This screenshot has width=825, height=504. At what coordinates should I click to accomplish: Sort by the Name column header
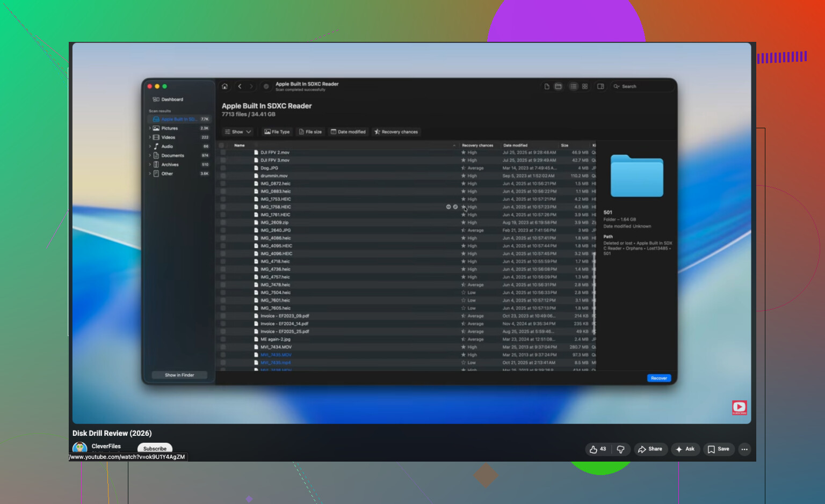coord(240,145)
